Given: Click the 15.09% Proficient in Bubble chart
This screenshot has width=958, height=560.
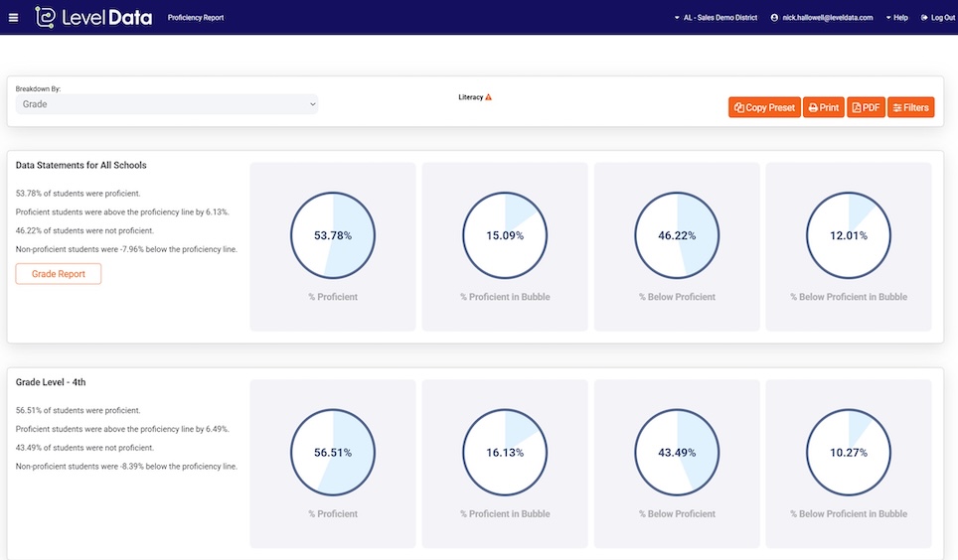Looking at the screenshot, I should (505, 235).
